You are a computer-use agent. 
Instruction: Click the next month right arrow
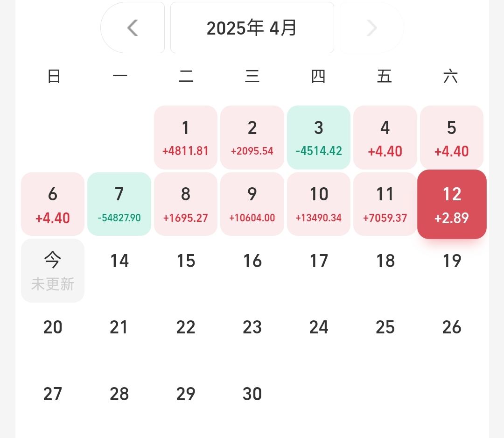[371, 28]
